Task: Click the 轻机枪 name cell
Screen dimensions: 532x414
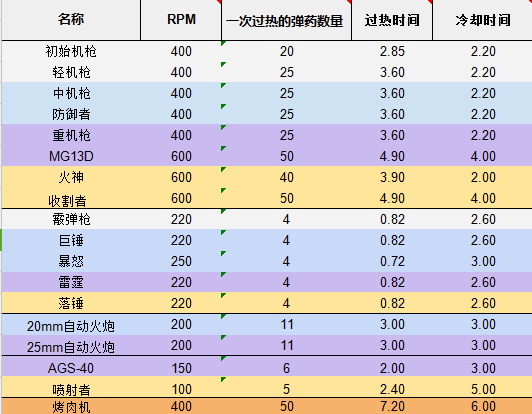Action: coord(71,72)
